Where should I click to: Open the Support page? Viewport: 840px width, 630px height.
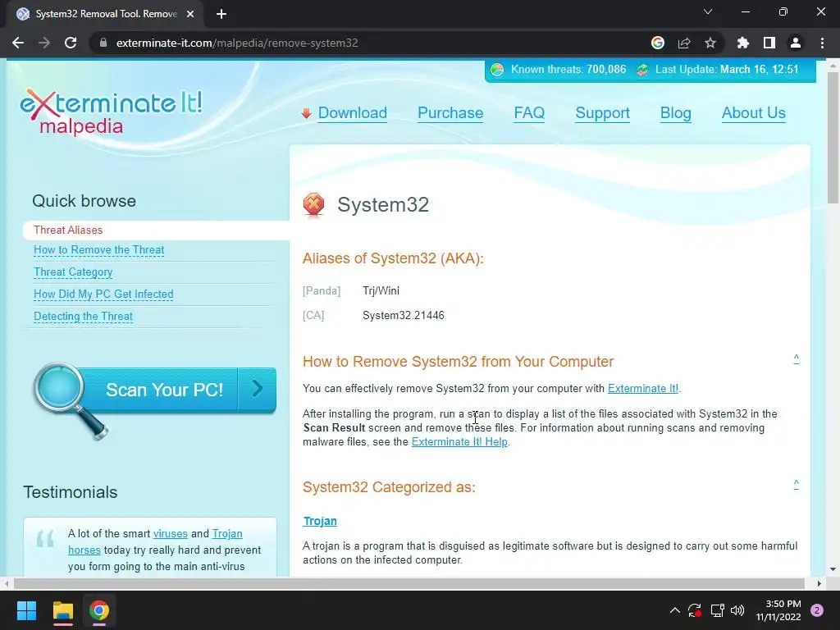[602, 113]
